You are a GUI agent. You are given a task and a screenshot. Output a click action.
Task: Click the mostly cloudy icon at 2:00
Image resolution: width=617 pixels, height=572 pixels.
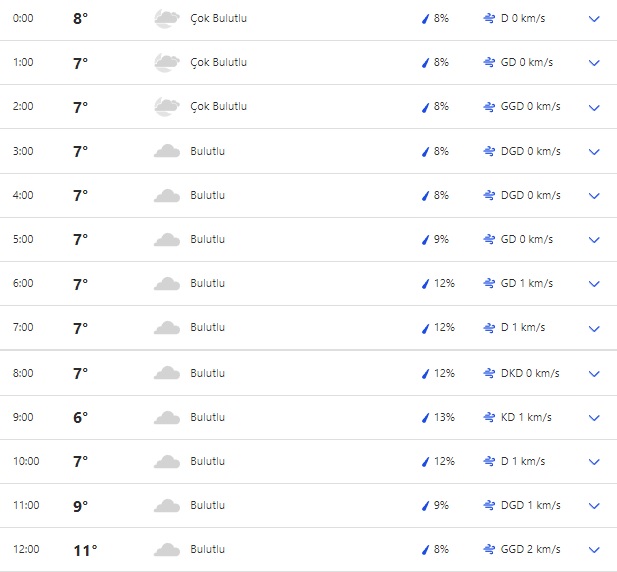coord(166,106)
